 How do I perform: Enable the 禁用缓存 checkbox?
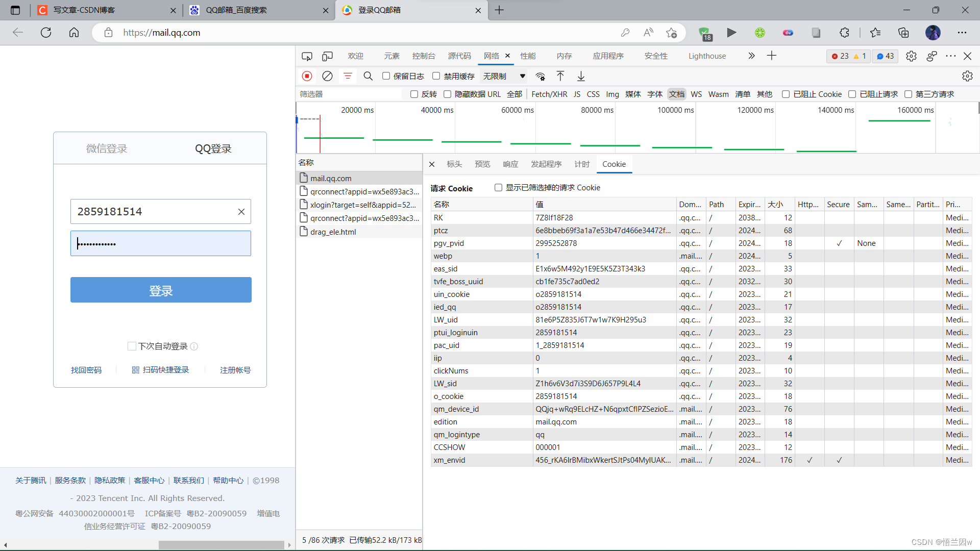click(436, 76)
